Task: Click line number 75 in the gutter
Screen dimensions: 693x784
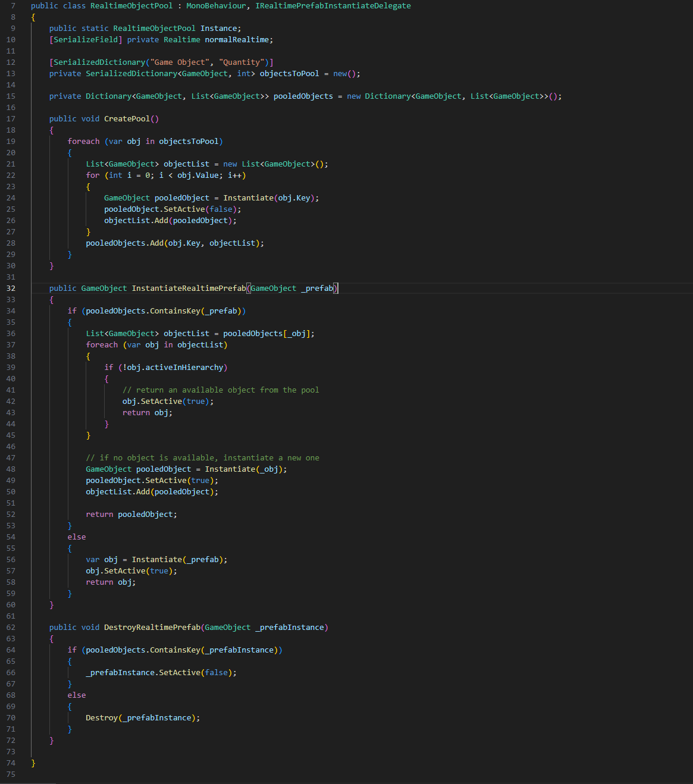Action: point(11,774)
